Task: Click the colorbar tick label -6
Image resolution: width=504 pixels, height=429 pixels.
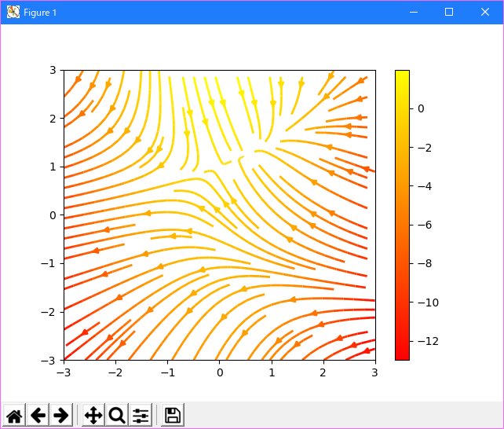Action: 425,225
